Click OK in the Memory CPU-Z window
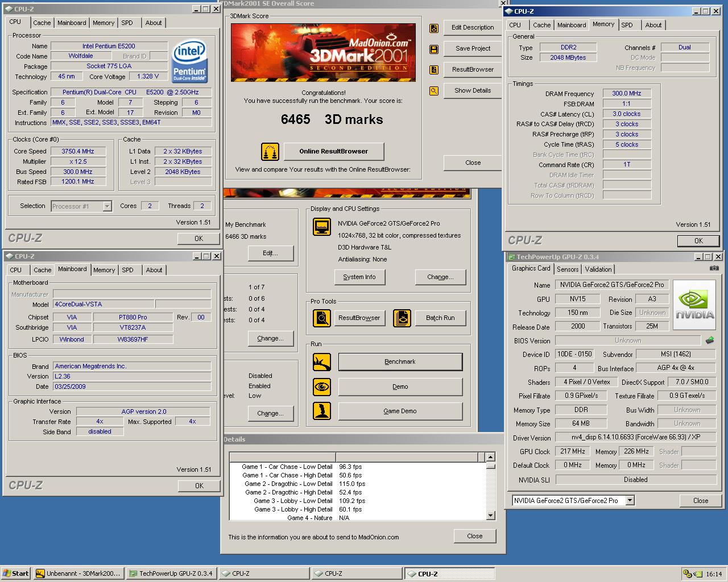This screenshot has width=728, height=582. point(698,241)
